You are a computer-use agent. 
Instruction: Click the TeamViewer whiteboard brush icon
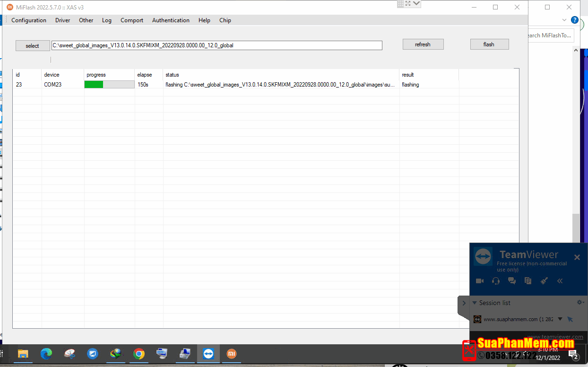point(544,281)
